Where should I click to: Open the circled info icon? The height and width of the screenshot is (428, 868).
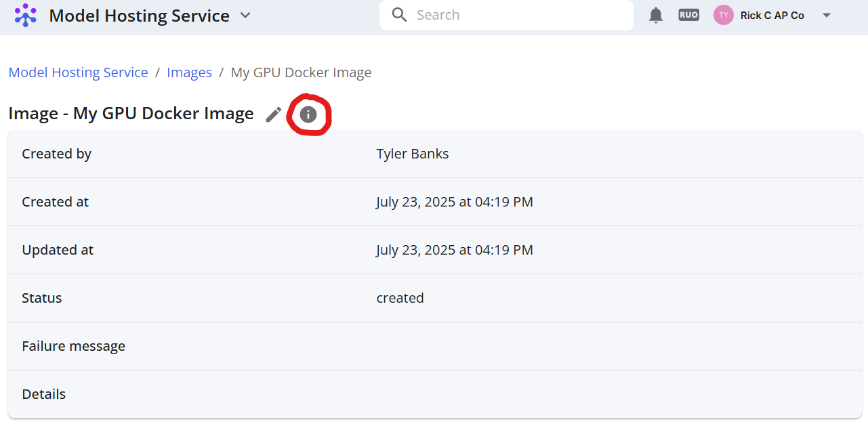pyautogui.click(x=308, y=114)
